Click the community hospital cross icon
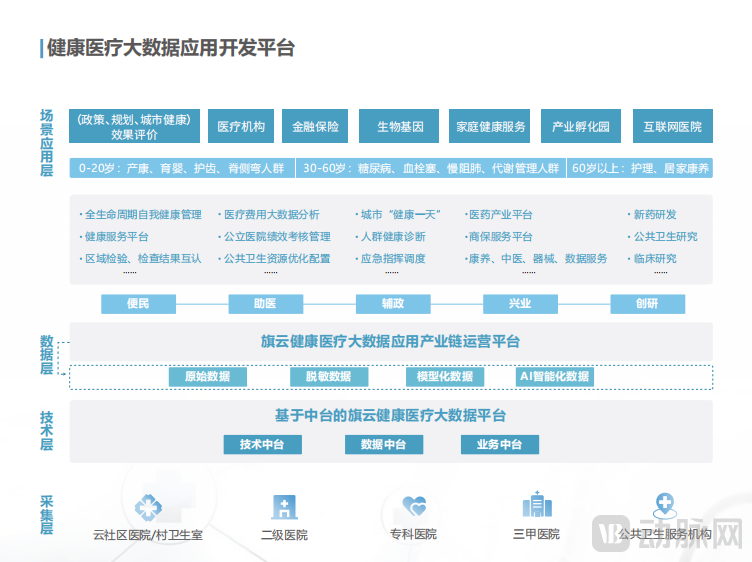Image resolution: width=752 pixels, height=562 pixels. (x=148, y=507)
